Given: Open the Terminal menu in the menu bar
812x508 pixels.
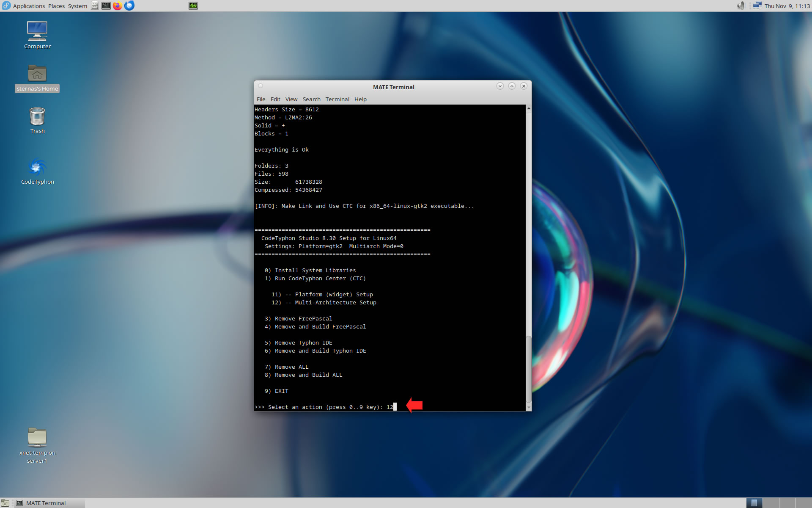Looking at the screenshot, I should coord(337,99).
